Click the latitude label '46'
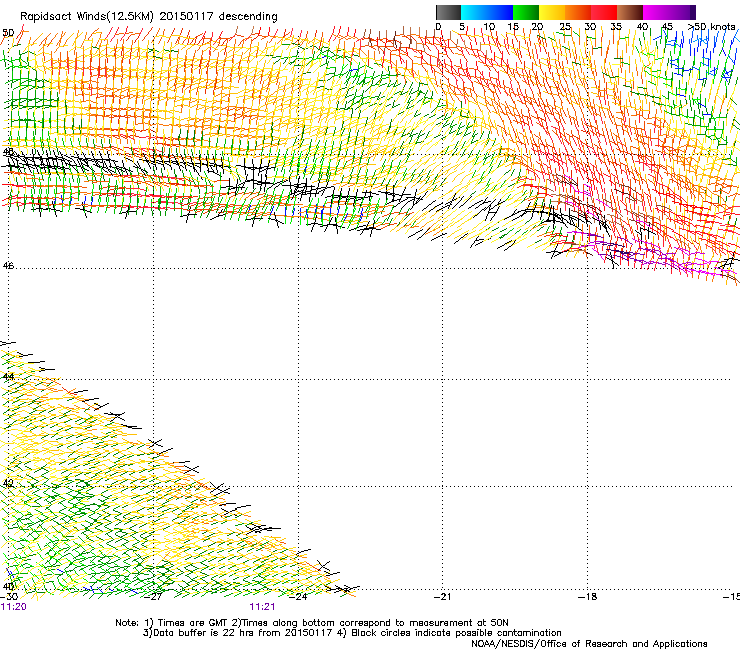The height and width of the screenshot is (650, 740). tap(8, 266)
